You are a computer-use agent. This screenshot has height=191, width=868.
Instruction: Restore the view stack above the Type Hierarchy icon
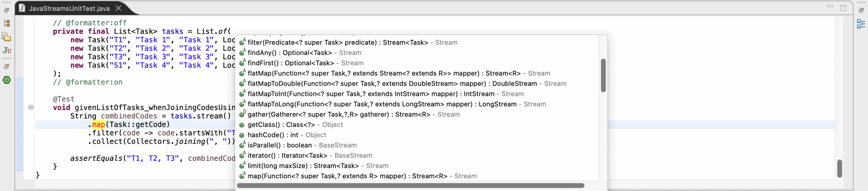(6, 11)
